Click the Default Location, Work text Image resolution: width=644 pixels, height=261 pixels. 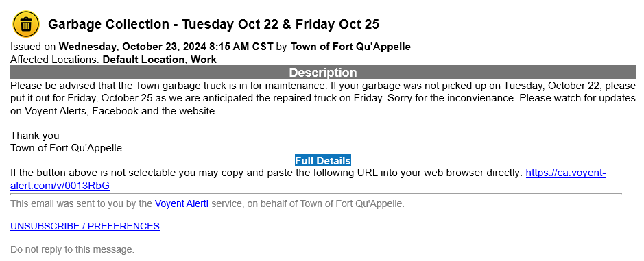click(159, 60)
